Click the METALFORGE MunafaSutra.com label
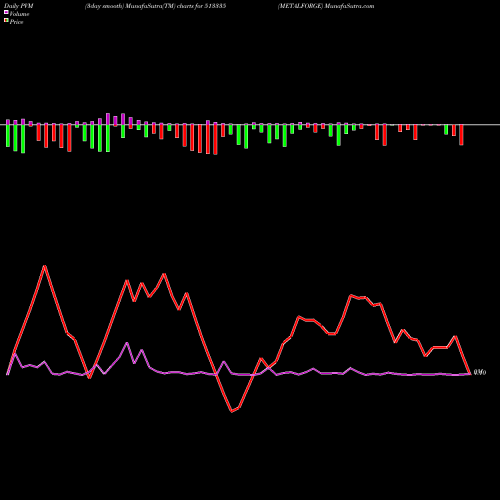Image resolution: width=500 pixels, height=500 pixels. click(326, 6)
